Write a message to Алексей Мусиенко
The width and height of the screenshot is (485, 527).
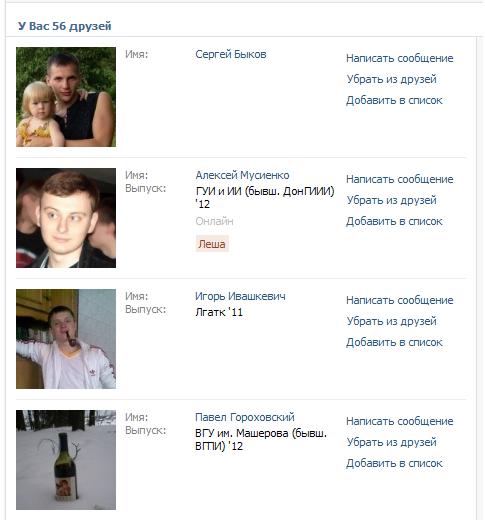[x=400, y=179]
